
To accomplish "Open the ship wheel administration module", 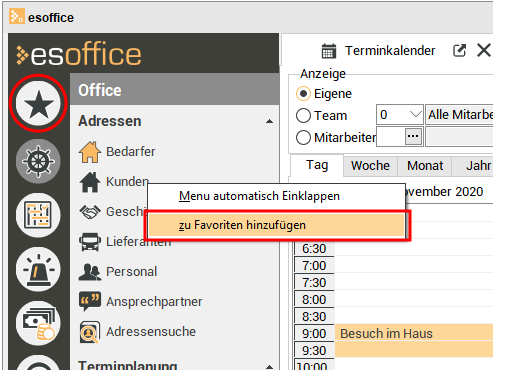I will 38,161.
